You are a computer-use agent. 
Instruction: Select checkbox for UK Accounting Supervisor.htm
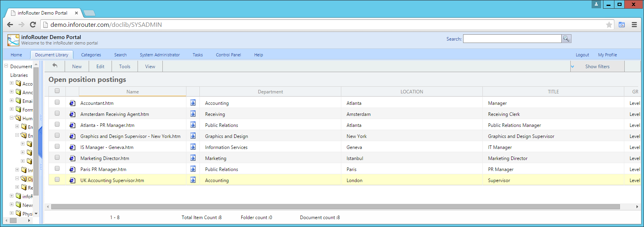point(57,180)
